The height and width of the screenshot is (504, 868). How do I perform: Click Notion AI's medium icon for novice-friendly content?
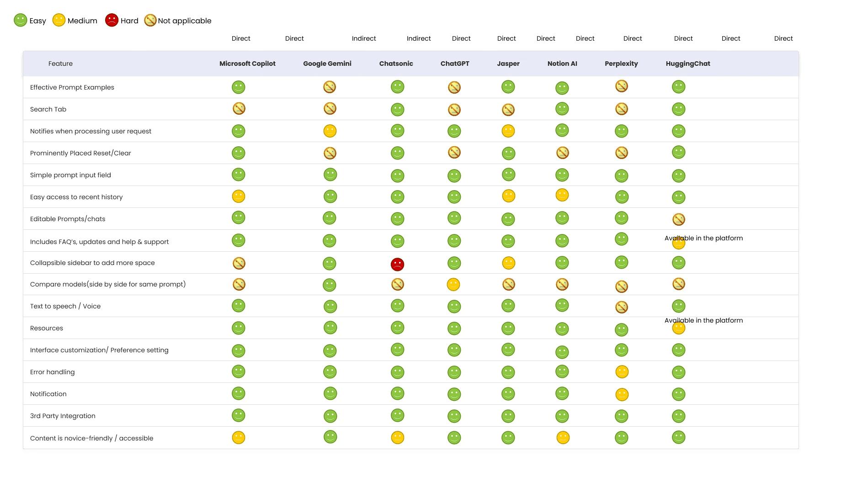(563, 437)
